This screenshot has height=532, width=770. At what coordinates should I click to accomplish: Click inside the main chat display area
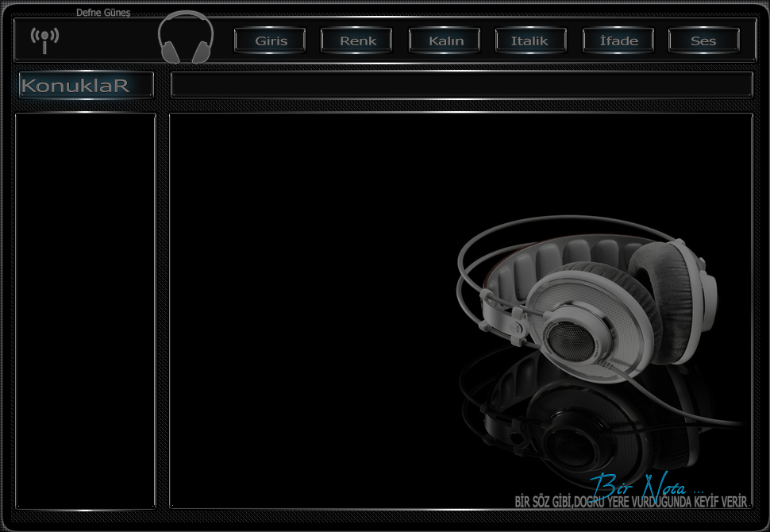318,278
